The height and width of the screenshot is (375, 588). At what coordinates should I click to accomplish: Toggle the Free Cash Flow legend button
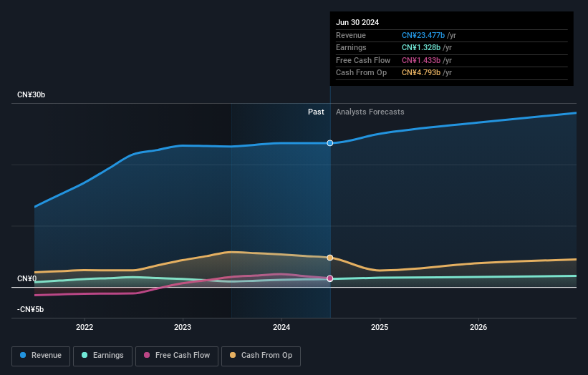coord(177,356)
